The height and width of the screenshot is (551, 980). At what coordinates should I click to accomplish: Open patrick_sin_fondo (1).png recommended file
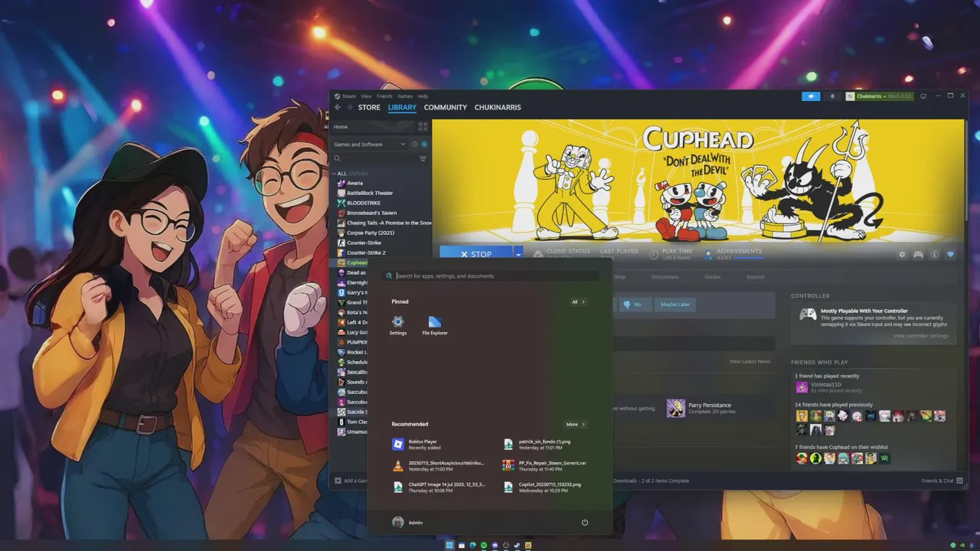pyautogui.click(x=537, y=445)
